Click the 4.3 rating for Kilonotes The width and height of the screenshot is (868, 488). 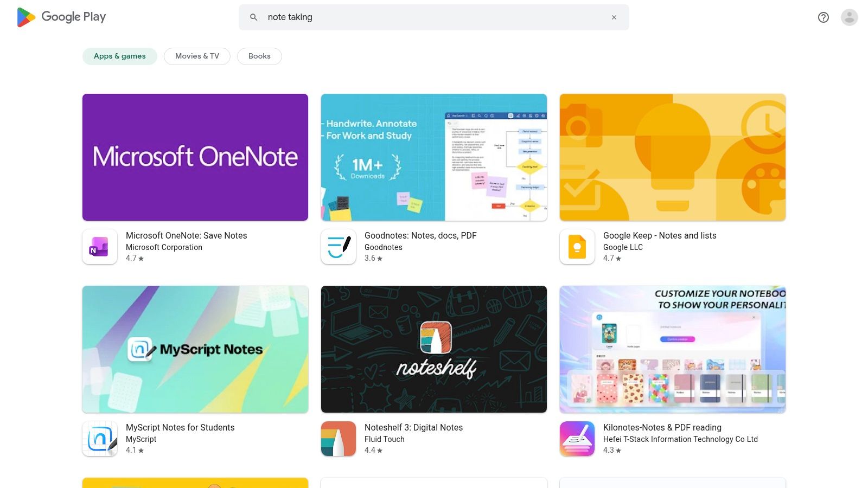(x=612, y=450)
